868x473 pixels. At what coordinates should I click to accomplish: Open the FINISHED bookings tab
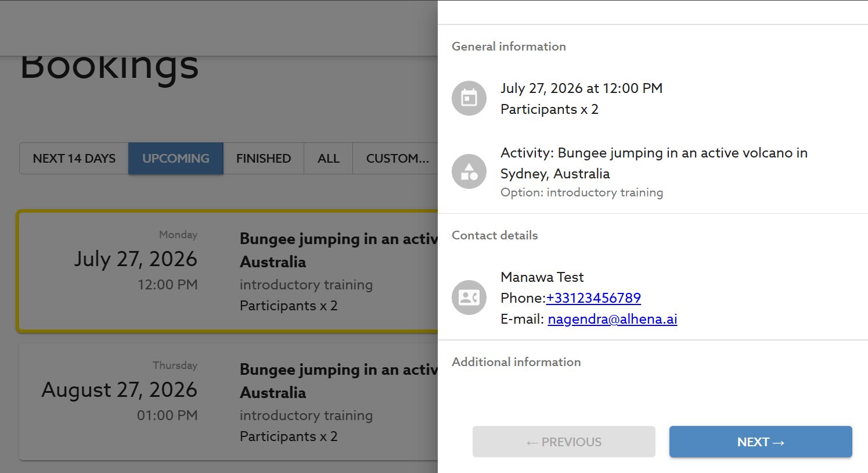[x=264, y=158]
